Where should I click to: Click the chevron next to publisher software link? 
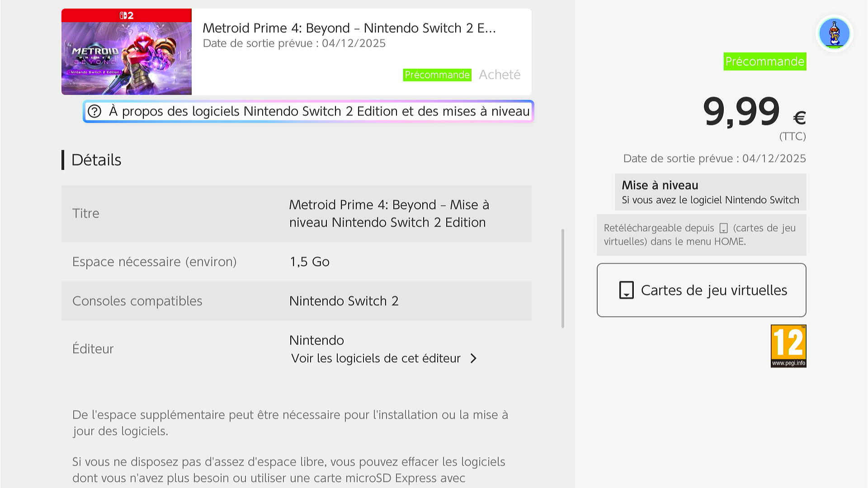473,358
